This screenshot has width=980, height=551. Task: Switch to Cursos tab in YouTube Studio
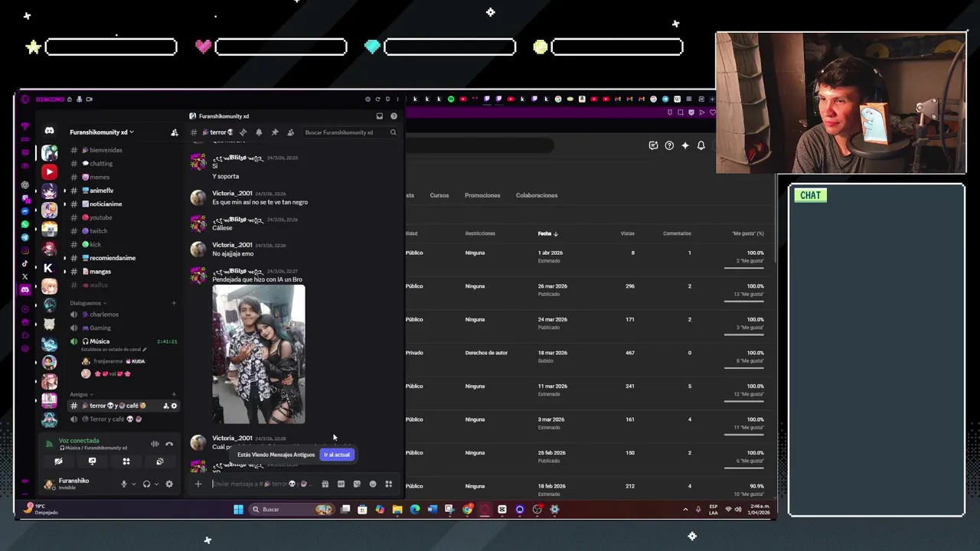439,195
